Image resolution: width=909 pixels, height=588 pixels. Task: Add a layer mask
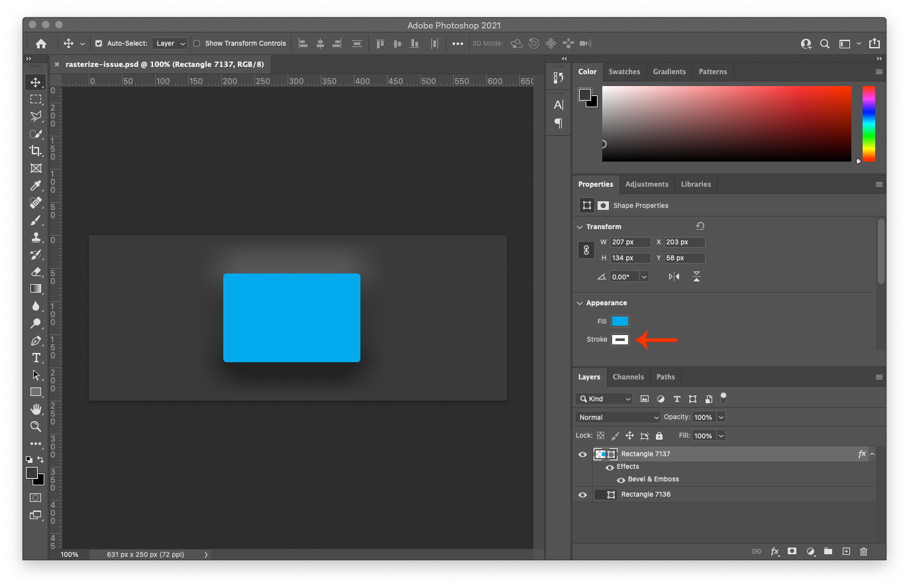coord(792,551)
